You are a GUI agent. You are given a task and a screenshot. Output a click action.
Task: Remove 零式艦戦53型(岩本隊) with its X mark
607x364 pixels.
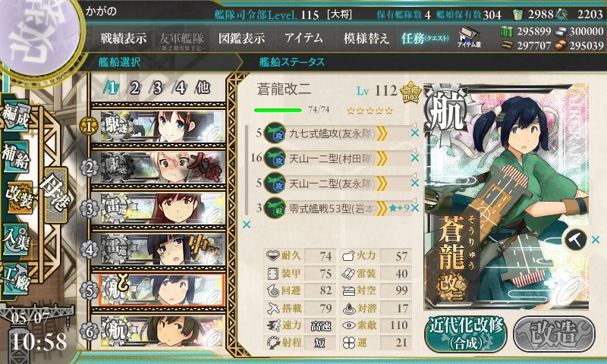(414, 208)
